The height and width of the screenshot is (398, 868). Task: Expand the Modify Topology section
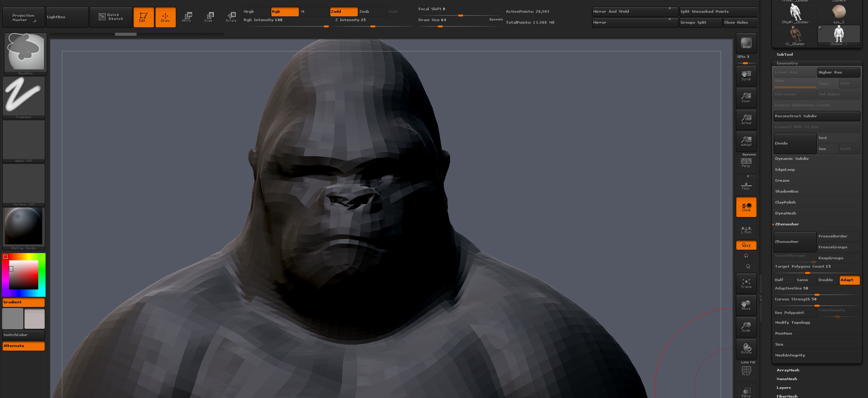click(x=792, y=323)
